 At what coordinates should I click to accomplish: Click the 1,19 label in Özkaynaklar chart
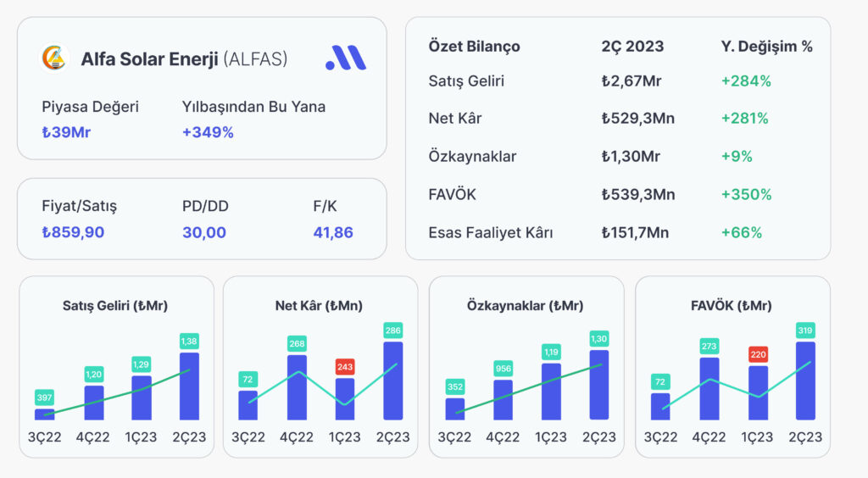[551, 352]
